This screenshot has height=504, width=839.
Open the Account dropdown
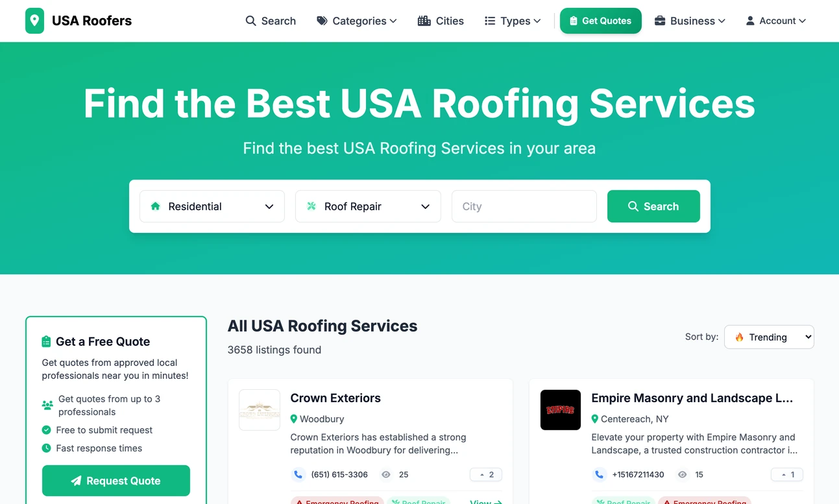tap(776, 21)
